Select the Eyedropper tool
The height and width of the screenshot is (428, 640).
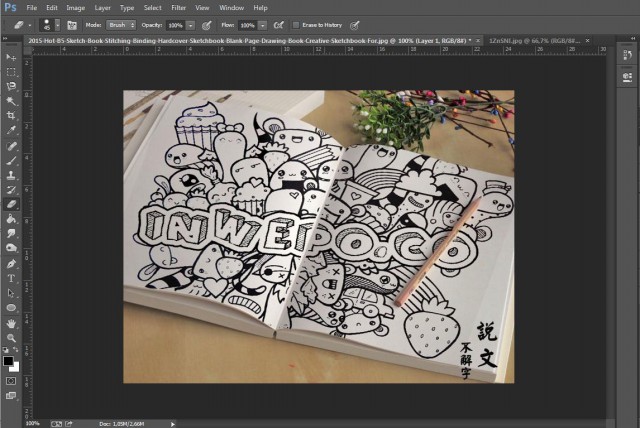click(x=12, y=130)
